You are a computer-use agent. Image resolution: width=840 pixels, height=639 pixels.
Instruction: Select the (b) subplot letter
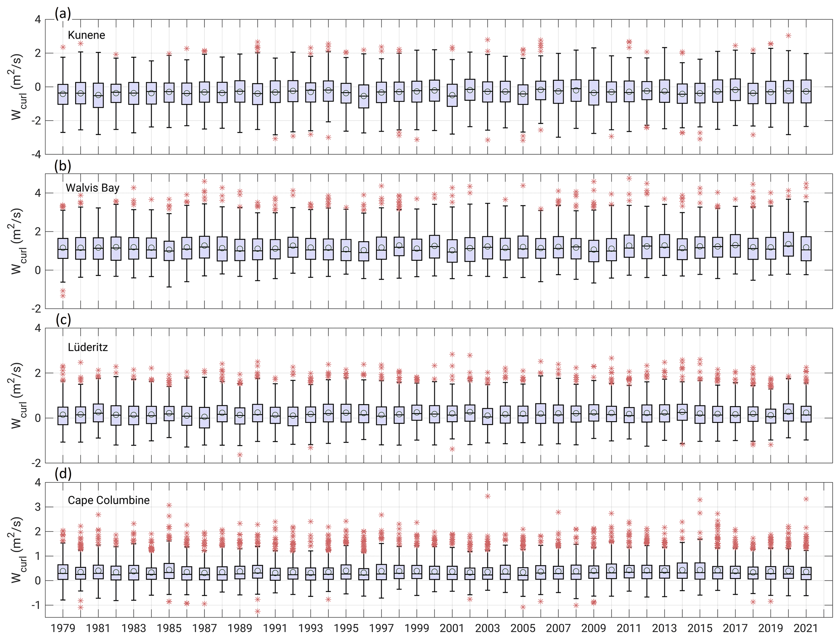(x=63, y=166)
